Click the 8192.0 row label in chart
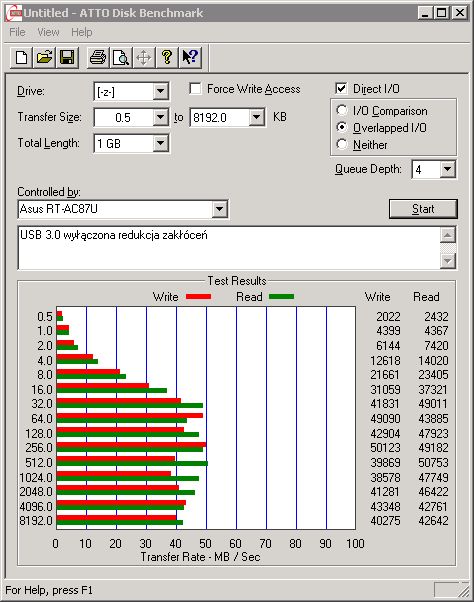This screenshot has height=602, width=474. (36, 521)
